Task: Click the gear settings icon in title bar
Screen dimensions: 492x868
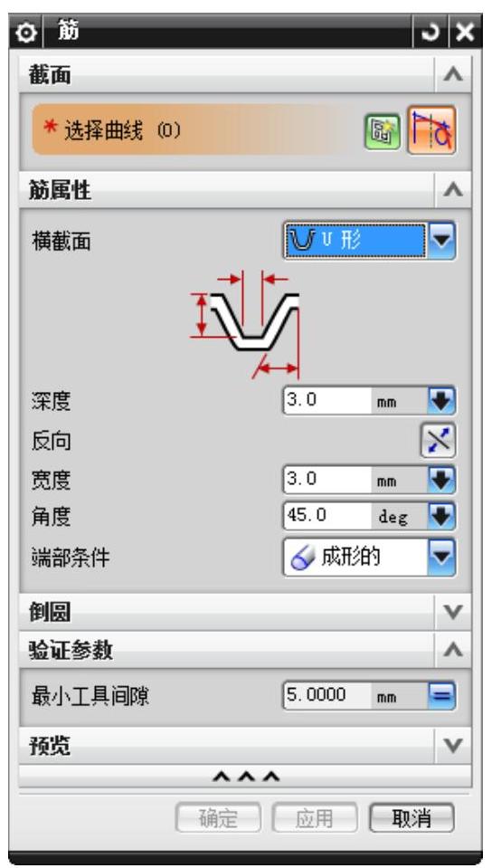Action: click(x=26, y=33)
